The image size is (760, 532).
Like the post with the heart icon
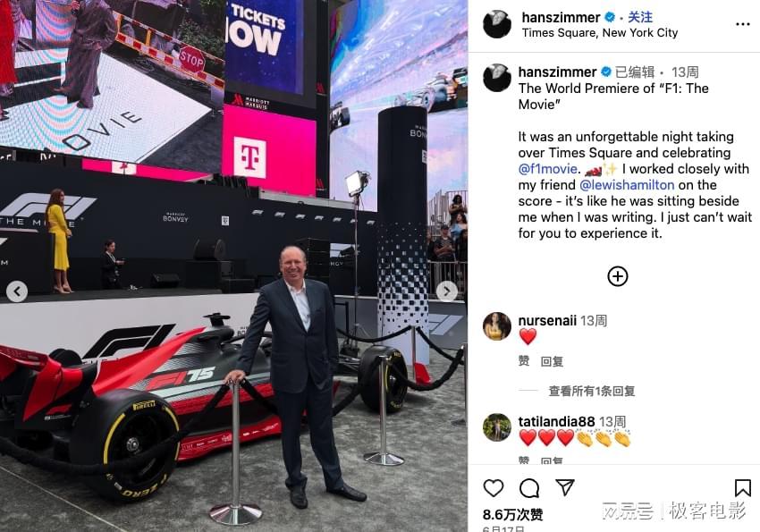[494, 488]
